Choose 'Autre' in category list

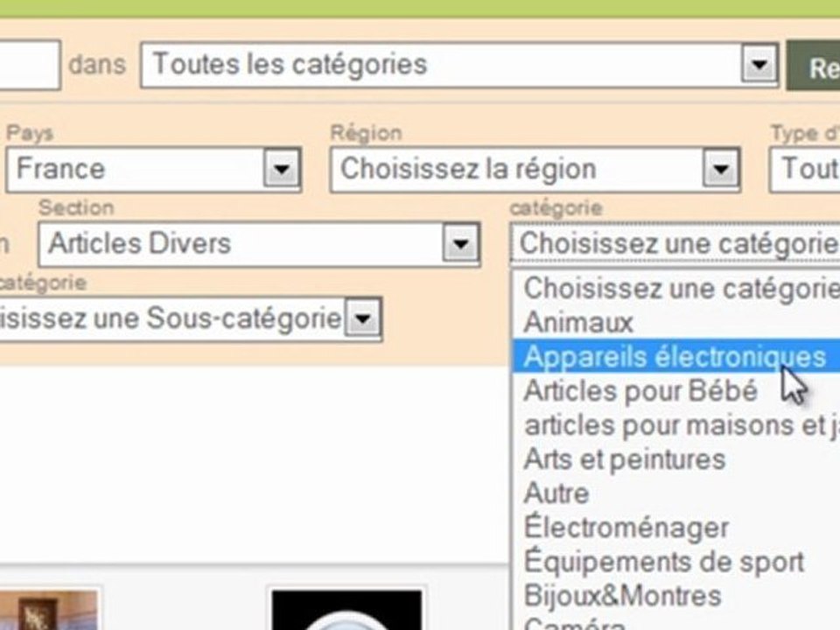(x=676, y=493)
